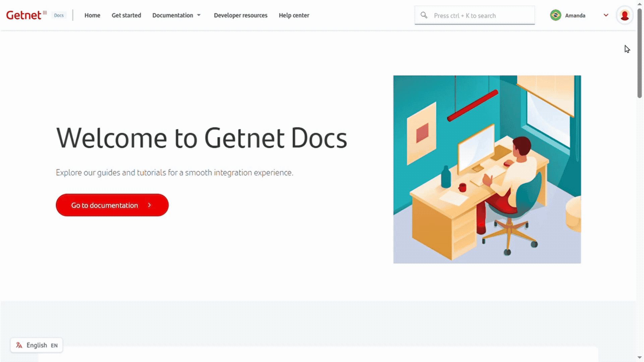Click the vertical scrollbar thumb
Screen dimensions: 644x362
[x=640, y=54]
